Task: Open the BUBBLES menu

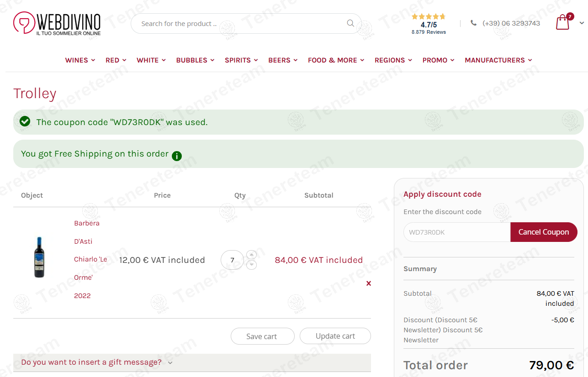Action: (195, 60)
